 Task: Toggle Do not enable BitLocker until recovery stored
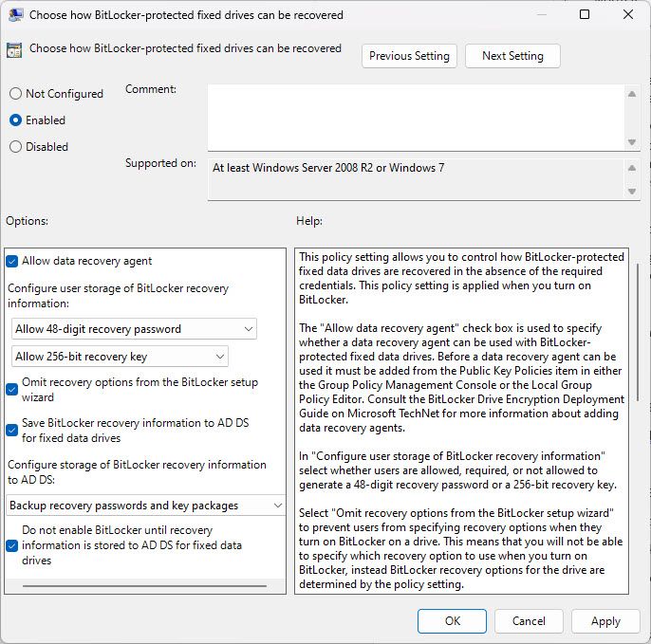pos(12,544)
